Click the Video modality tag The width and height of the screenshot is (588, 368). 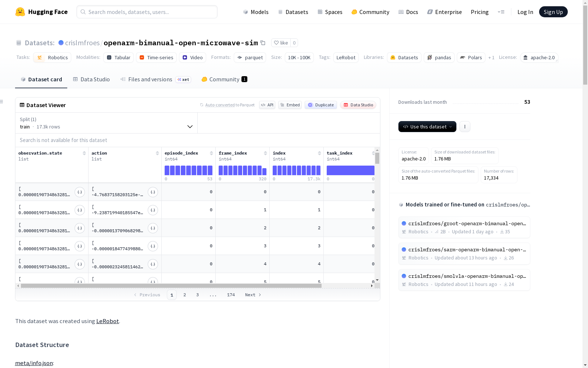point(193,57)
